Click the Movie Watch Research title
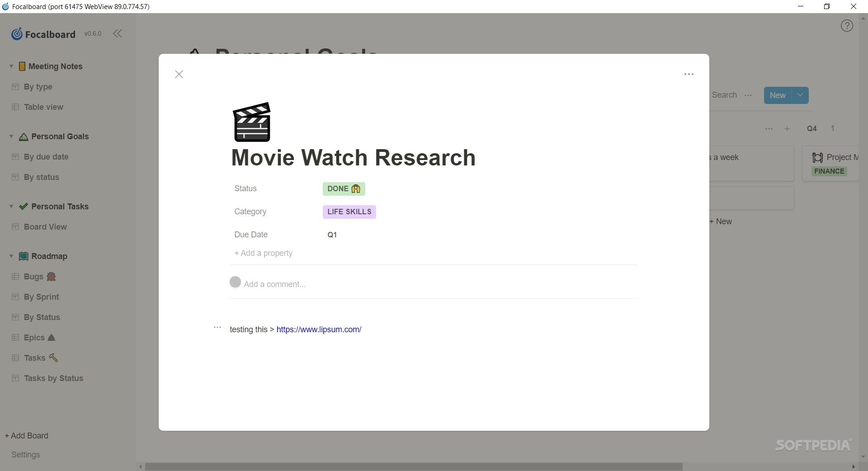 click(x=353, y=158)
